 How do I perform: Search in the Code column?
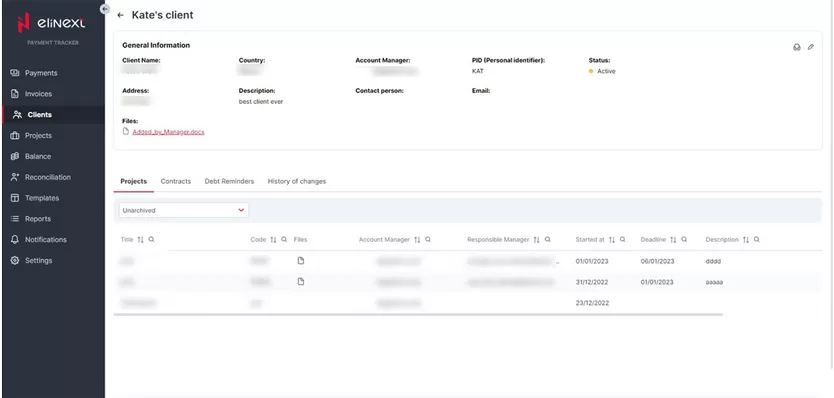click(284, 239)
